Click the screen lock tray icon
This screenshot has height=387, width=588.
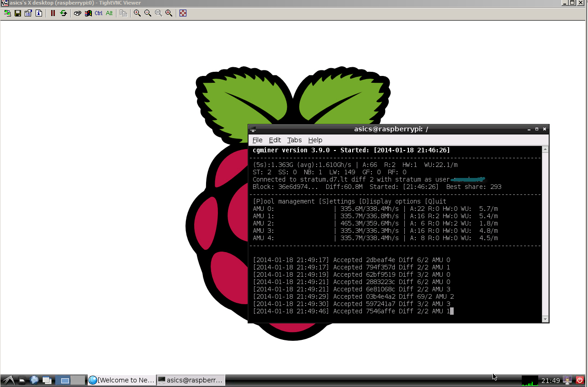point(568,380)
